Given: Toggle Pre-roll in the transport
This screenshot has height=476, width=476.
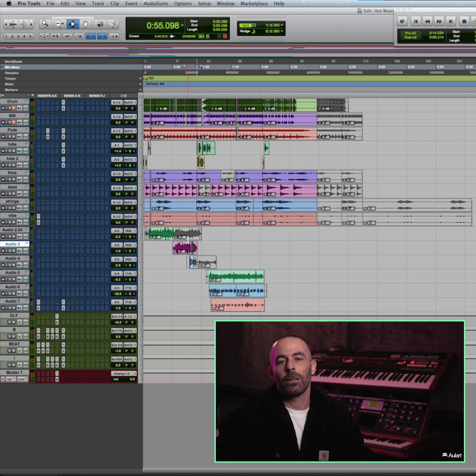Looking at the screenshot, I should pyautogui.click(x=410, y=33).
